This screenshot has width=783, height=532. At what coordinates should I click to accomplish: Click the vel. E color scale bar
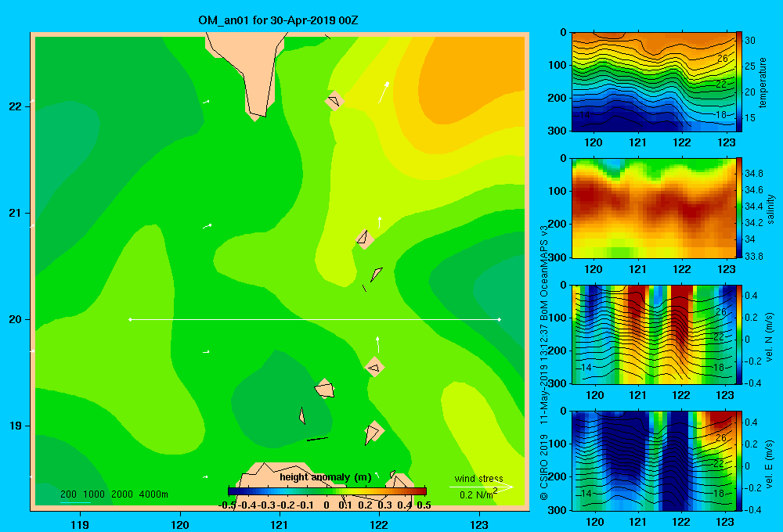click(738, 461)
